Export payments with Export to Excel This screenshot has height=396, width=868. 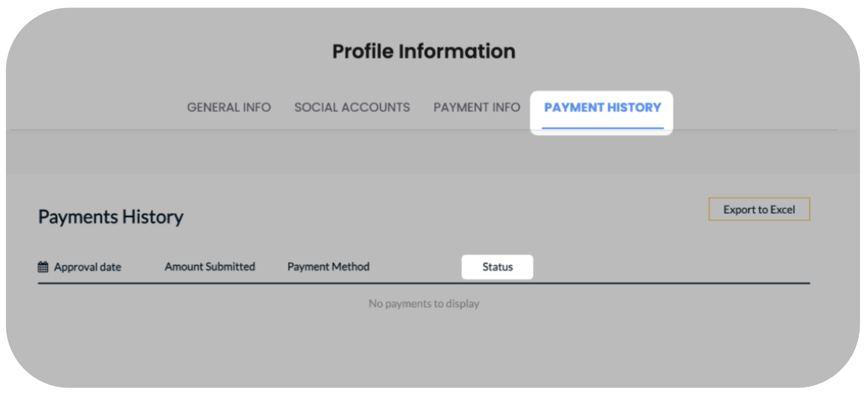[x=759, y=209]
